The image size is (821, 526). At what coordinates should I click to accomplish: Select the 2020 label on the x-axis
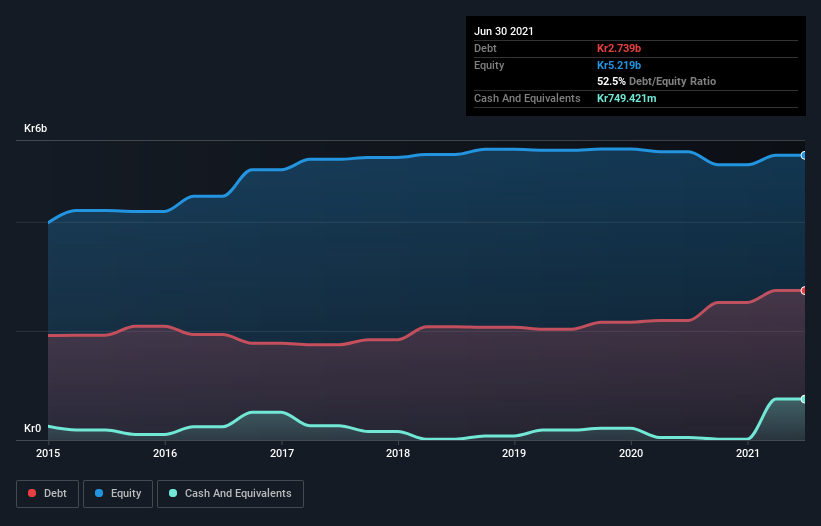point(631,453)
